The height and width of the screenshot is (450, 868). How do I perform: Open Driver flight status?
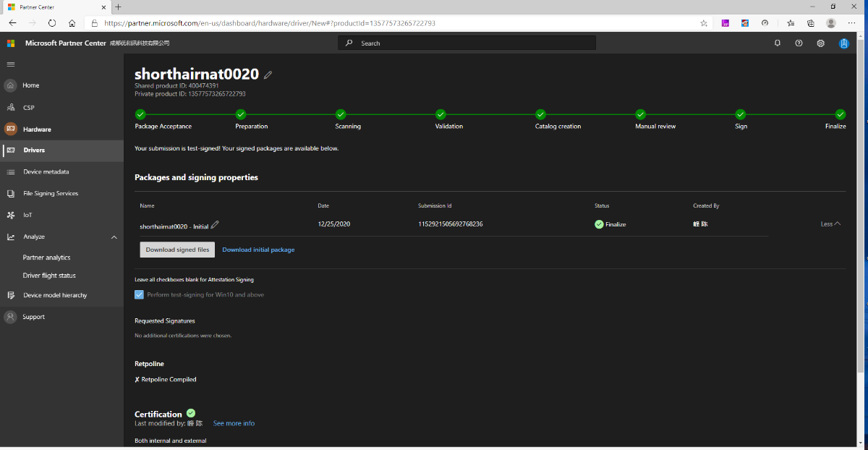coord(49,276)
